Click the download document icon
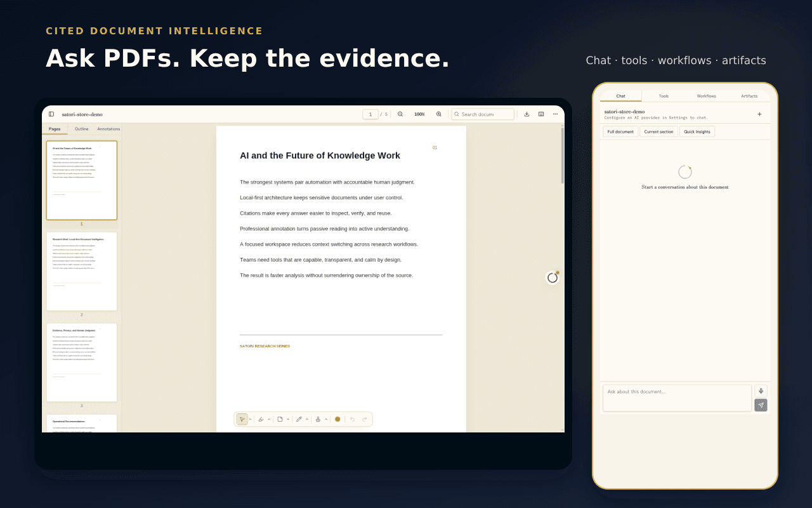 tap(527, 114)
